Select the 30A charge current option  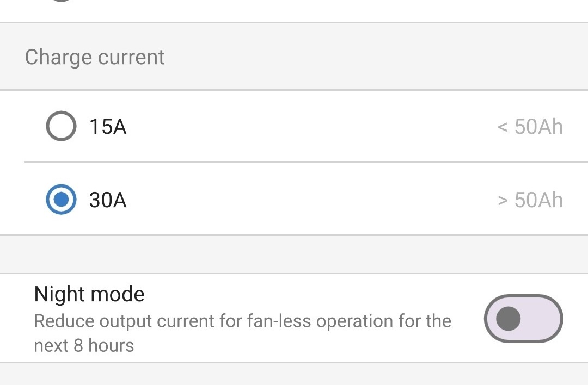60,200
